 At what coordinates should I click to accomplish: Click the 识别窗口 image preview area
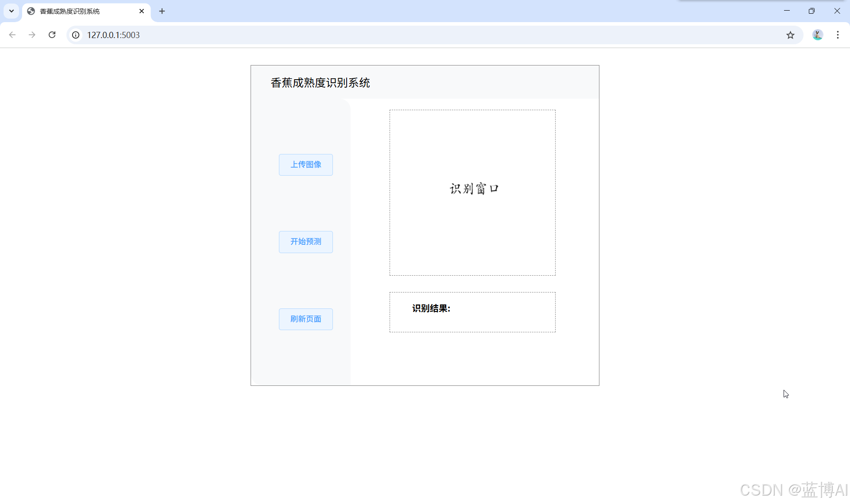pos(472,192)
